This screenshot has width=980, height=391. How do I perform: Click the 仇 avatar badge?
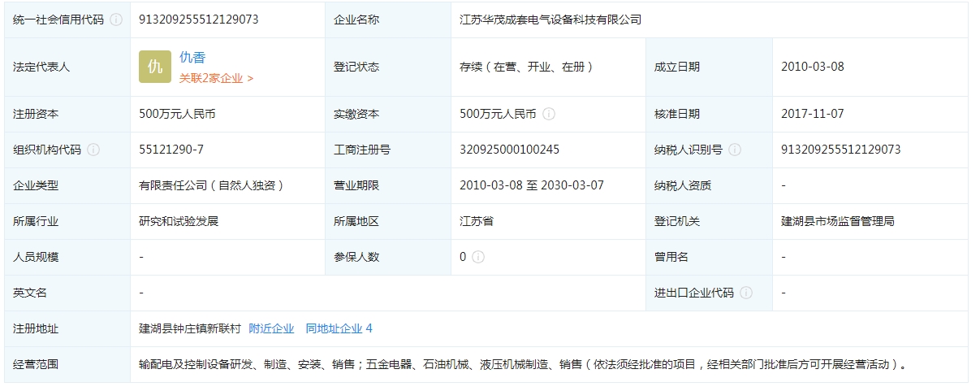coord(155,67)
